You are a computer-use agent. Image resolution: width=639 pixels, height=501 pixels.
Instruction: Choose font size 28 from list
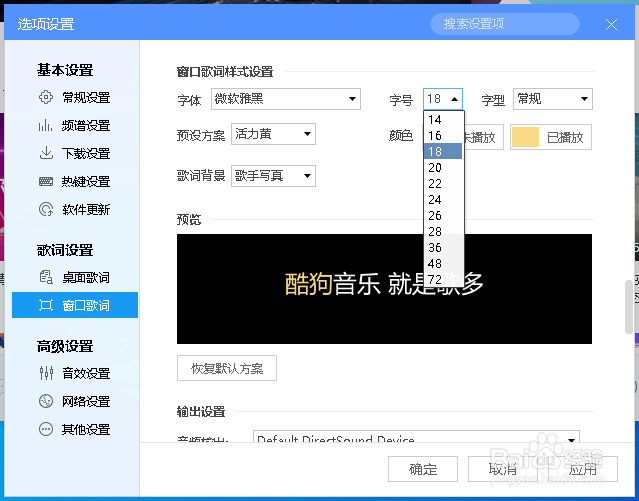pos(443,232)
